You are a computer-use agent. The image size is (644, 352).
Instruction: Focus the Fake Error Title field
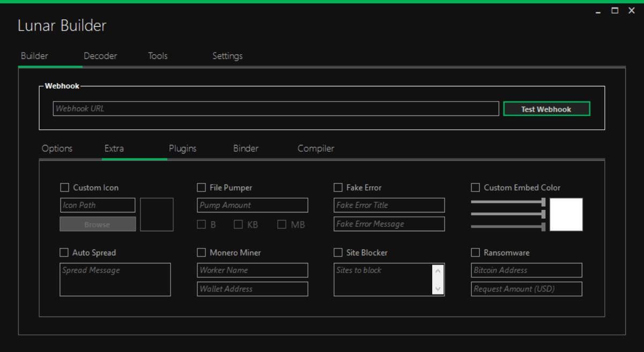pos(389,205)
